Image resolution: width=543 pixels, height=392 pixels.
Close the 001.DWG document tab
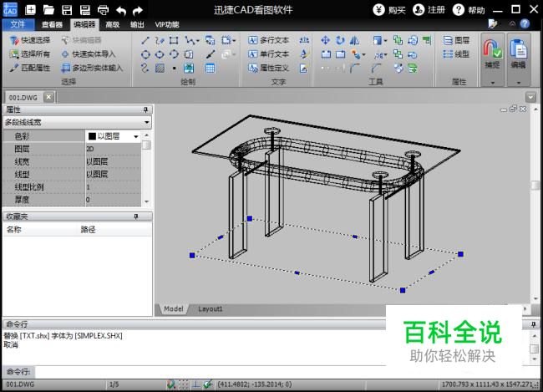click(x=48, y=97)
